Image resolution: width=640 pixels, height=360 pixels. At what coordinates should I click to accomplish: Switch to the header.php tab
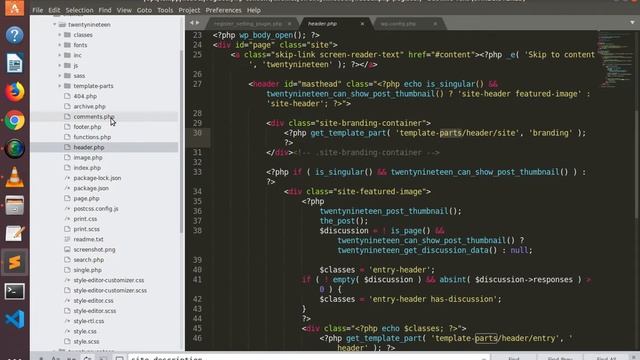[x=335, y=24]
